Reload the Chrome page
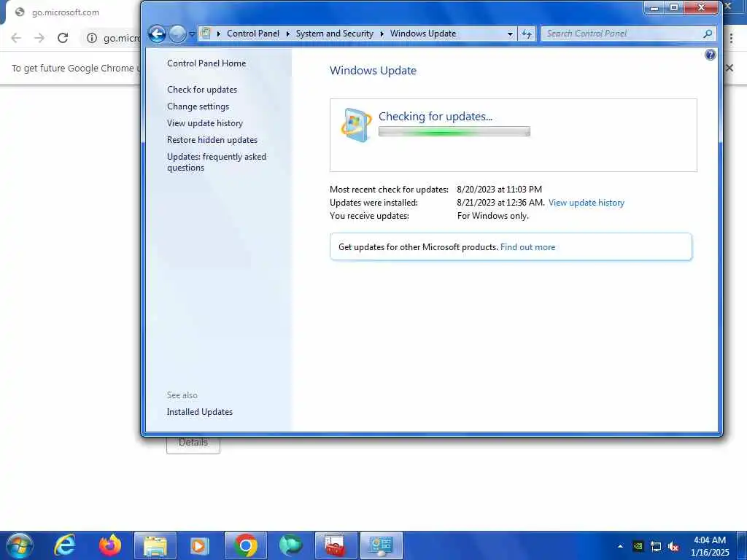Image resolution: width=747 pixels, height=560 pixels. pos(63,38)
